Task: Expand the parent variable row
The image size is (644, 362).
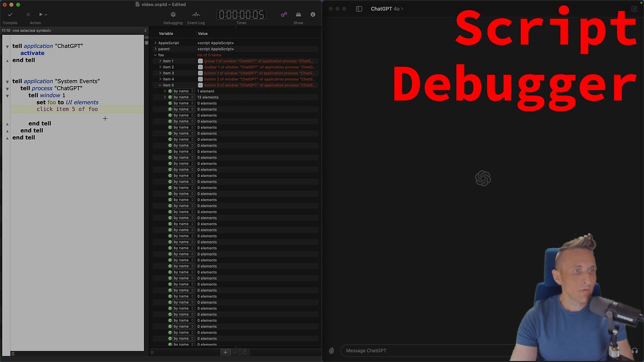Action: coord(155,49)
